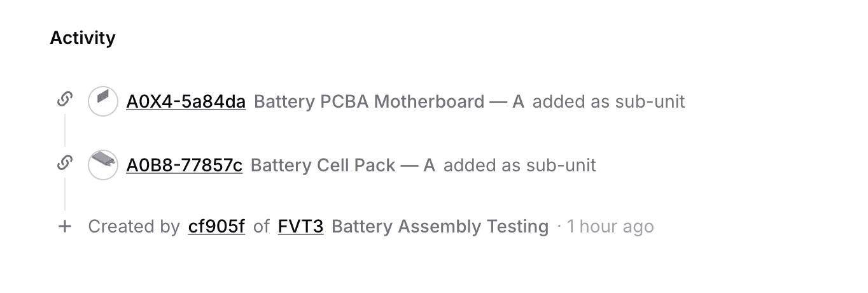
Task: Click the Created by text
Action: pyautogui.click(x=134, y=227)
